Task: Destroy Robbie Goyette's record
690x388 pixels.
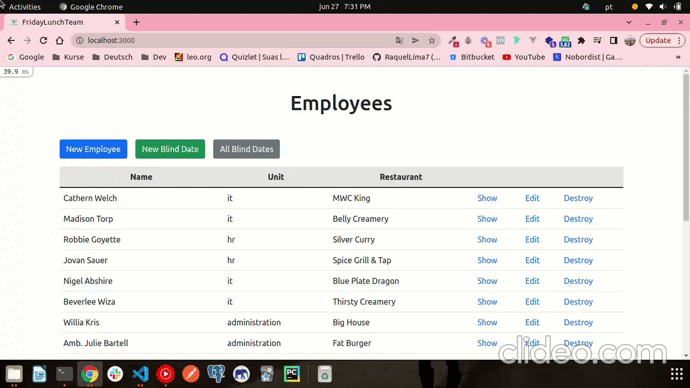Action: coord(578,239)
